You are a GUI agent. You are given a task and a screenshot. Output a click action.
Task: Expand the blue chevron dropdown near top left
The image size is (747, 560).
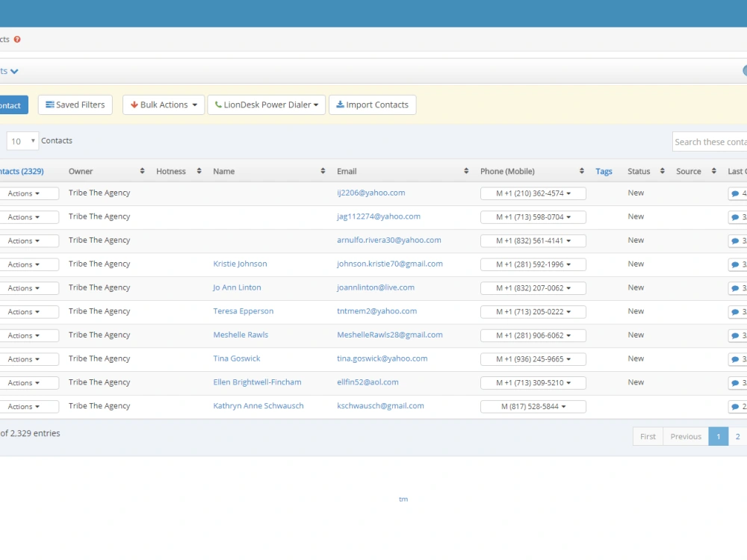[14, 72]
